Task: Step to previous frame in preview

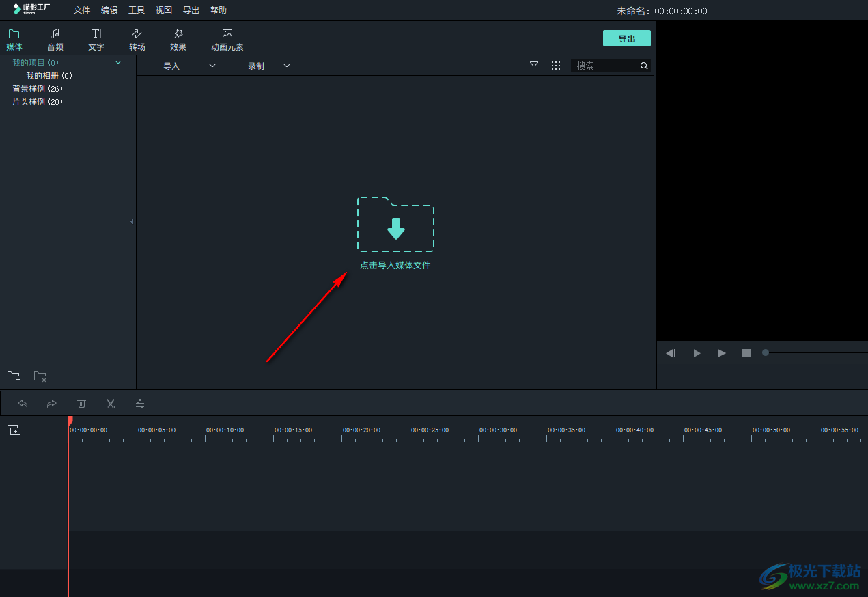Action: tap(671, 353)
